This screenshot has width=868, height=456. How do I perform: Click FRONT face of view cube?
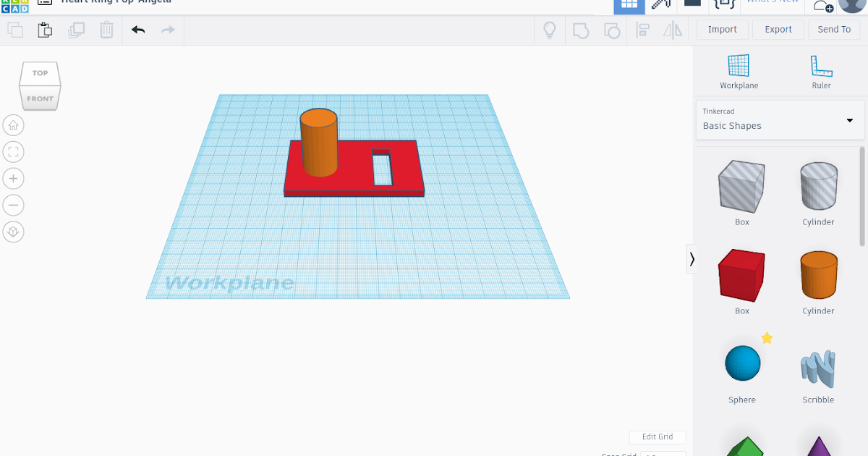pyautogui.click(x=40, y=98)
